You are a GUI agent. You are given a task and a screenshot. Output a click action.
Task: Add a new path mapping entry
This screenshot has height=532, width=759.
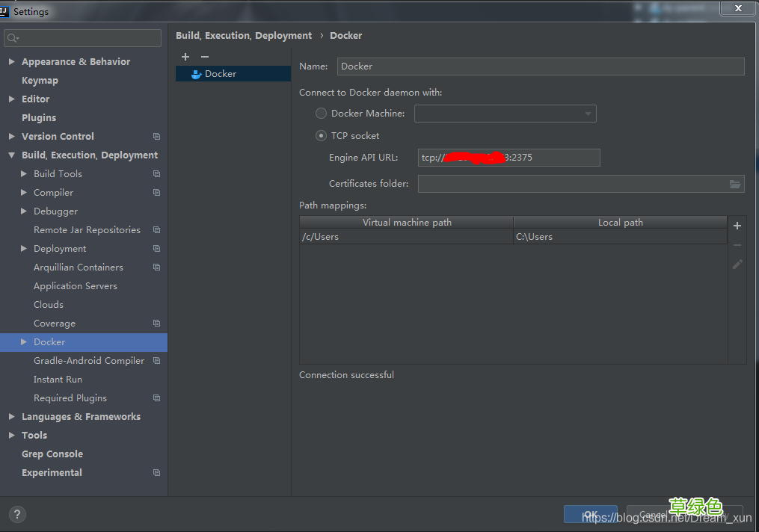coord(737,225)
